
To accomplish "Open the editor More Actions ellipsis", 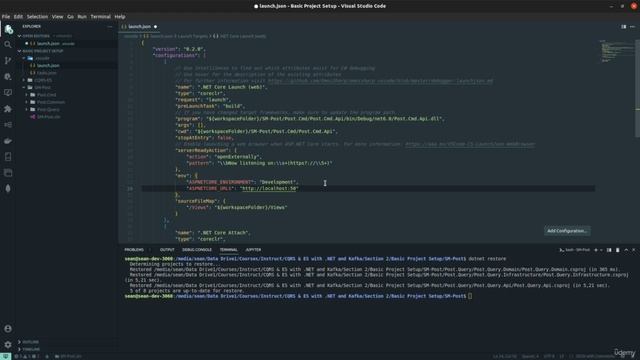I will [x=632, y=27].
